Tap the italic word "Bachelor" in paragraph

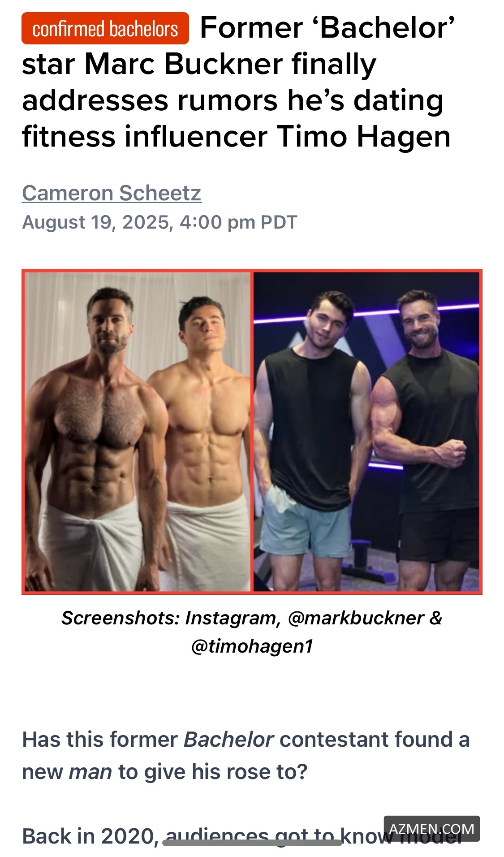[x=228, y=740]
